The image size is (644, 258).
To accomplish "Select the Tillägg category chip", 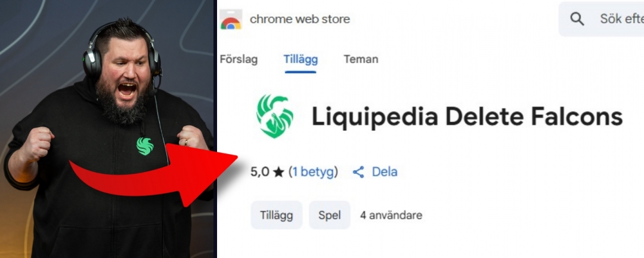I will [x=277, y=215].
